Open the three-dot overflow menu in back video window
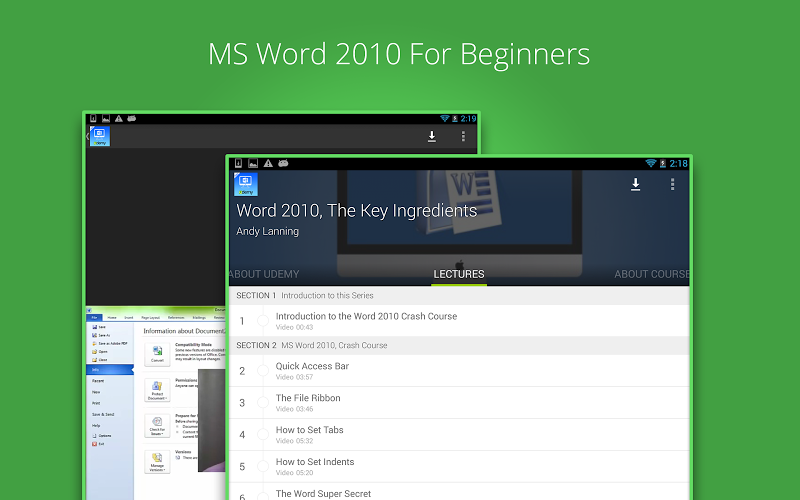The image size is (800, 500). pyautogui.click(x=463, y=136)
